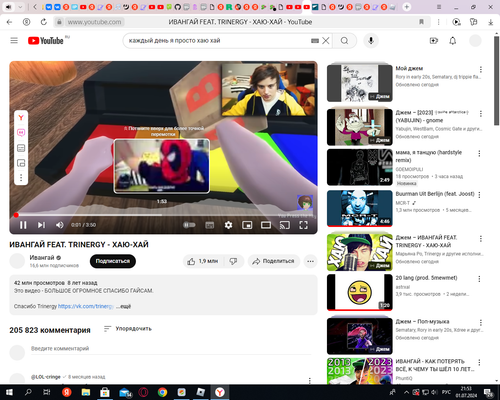Open the Windows Start menu
The height and width of the screenshot is (400, 500).
[x=9, y=392]
